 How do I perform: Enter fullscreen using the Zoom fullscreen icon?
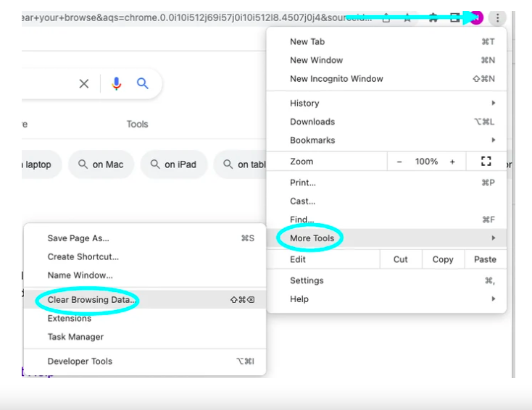click(x=486, y=161)
